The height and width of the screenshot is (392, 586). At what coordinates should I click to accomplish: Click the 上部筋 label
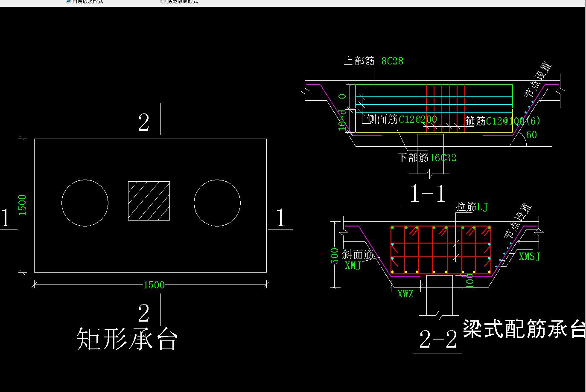[x=359, y=61]
